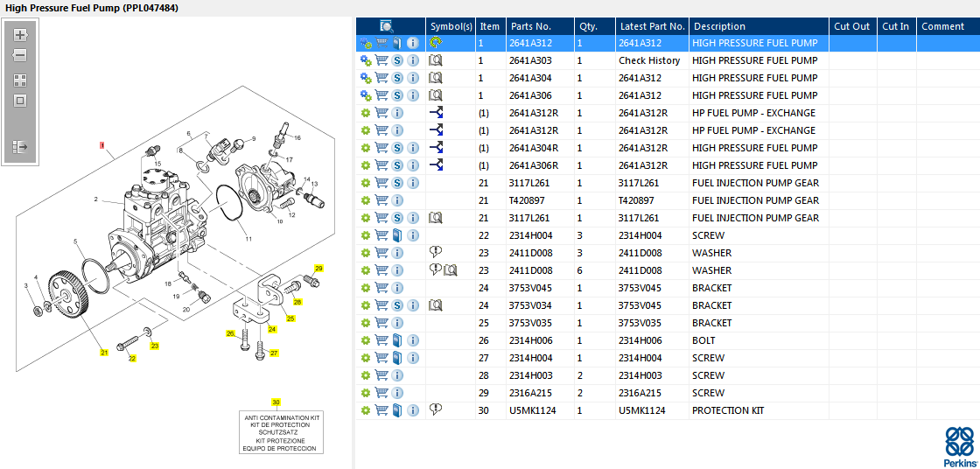Add part 2641A306R to cart
The width and height of the screenshot is (980, 469).
coord(381,165)
